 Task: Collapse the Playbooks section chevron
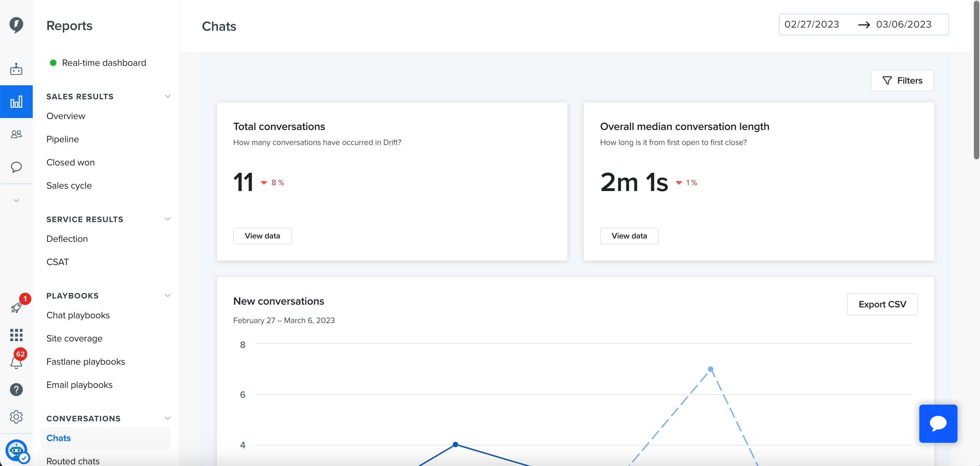coord(167,295)
